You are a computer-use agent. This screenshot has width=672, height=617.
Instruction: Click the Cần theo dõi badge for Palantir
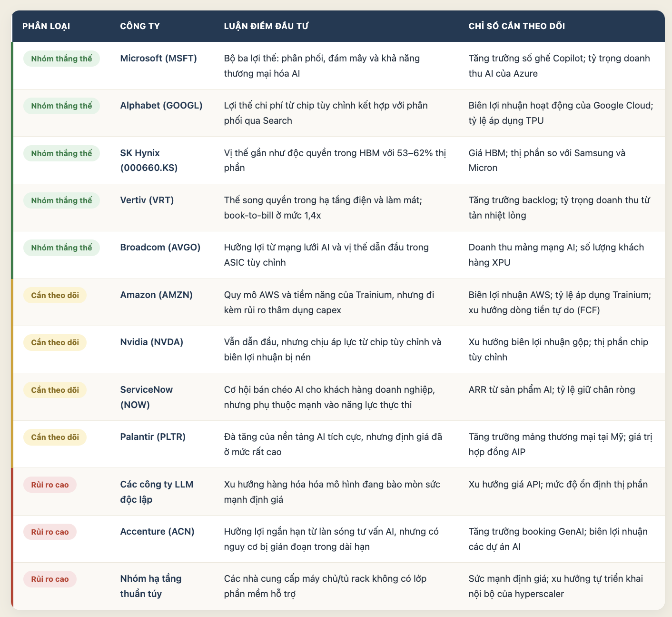pyautogui.click(x=55, y=437)
